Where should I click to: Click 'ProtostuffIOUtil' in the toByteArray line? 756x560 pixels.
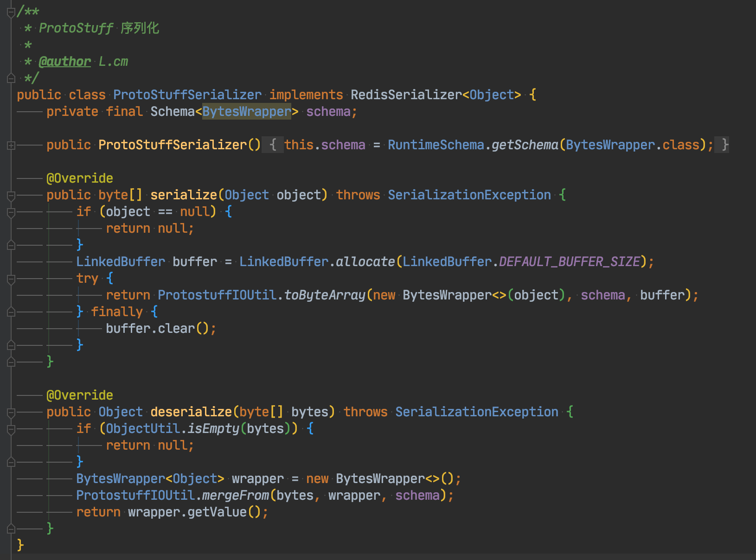(217, 295)
